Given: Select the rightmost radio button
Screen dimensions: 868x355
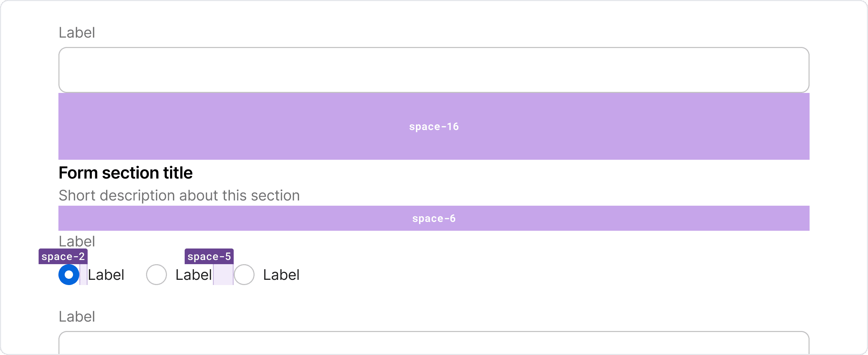Looking at the screenshot, I should [244, 275].
